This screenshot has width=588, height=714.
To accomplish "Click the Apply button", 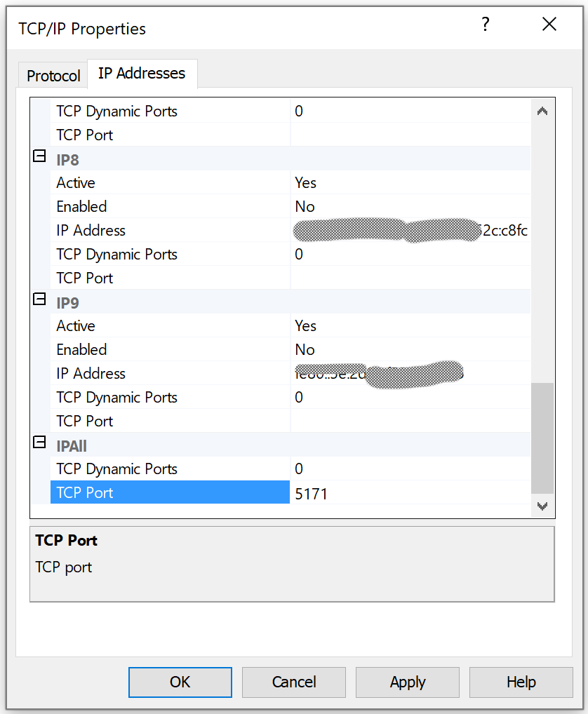I will (407, 682).
